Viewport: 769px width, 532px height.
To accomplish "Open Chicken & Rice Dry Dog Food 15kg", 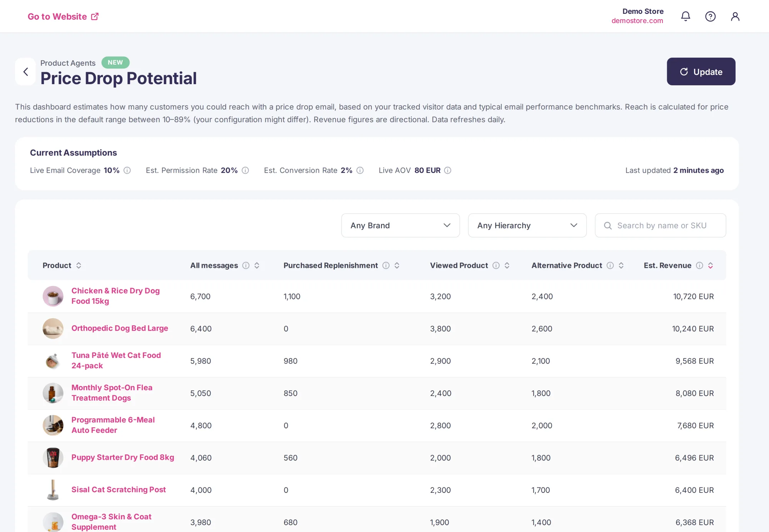I will pos(115,296).
